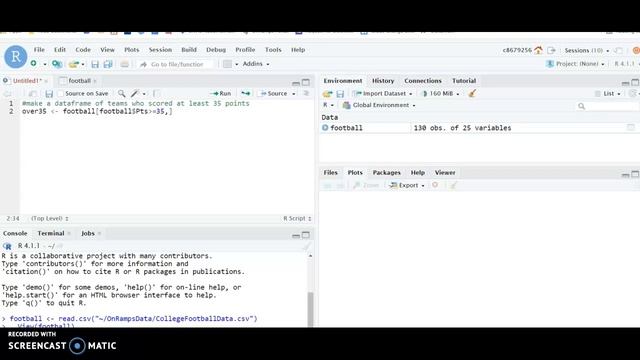640x360 pixels.
Task: Click Save All documents icon
Action: click(x=108, y=64)
